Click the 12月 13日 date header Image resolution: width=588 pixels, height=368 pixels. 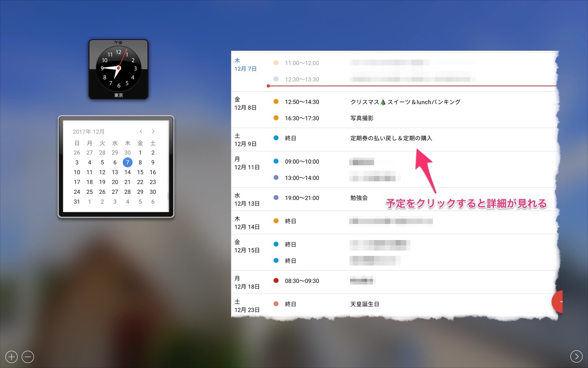[247, 204]
